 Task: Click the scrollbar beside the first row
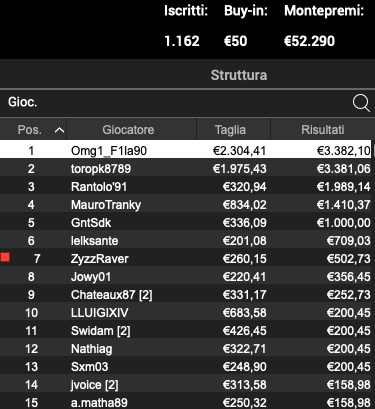click(373, 150)
